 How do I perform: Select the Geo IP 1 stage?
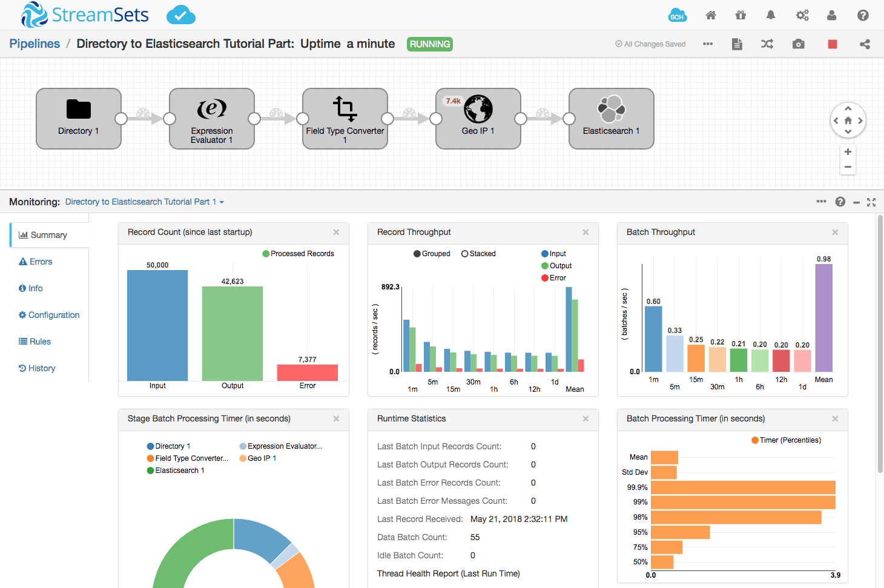click(478, 118)
